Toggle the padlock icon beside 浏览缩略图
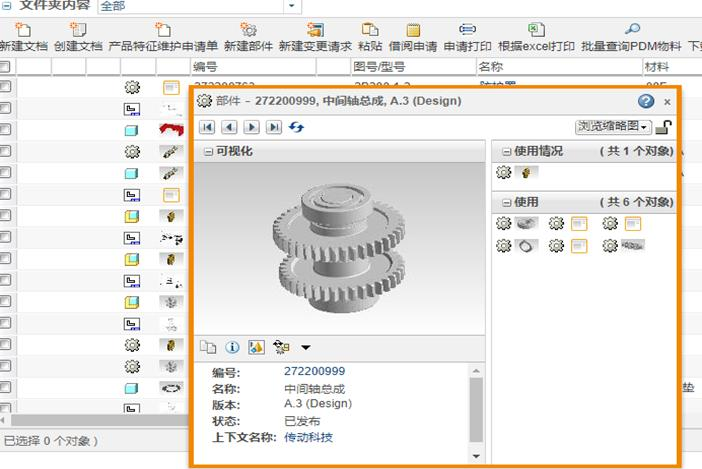 click(664, 127)
